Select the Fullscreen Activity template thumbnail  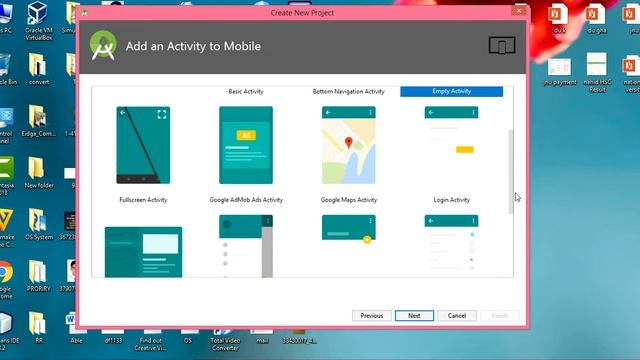click(143, 145)
